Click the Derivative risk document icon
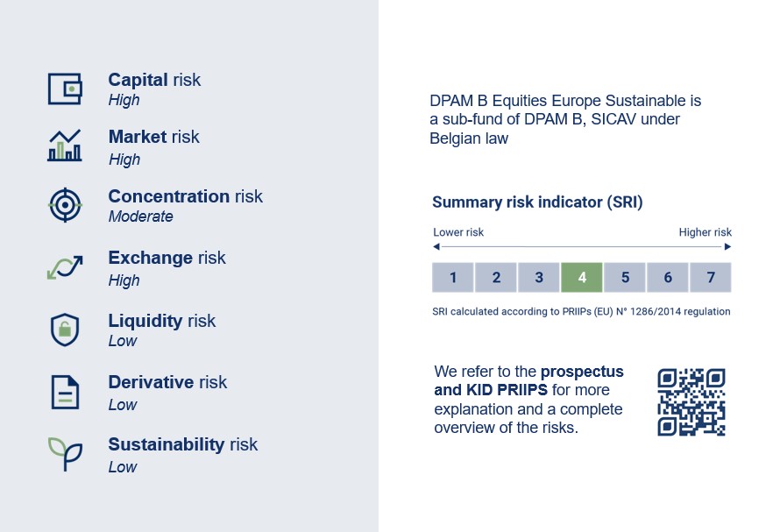Viewport: 780px width, 532px height. coord(64,392)
